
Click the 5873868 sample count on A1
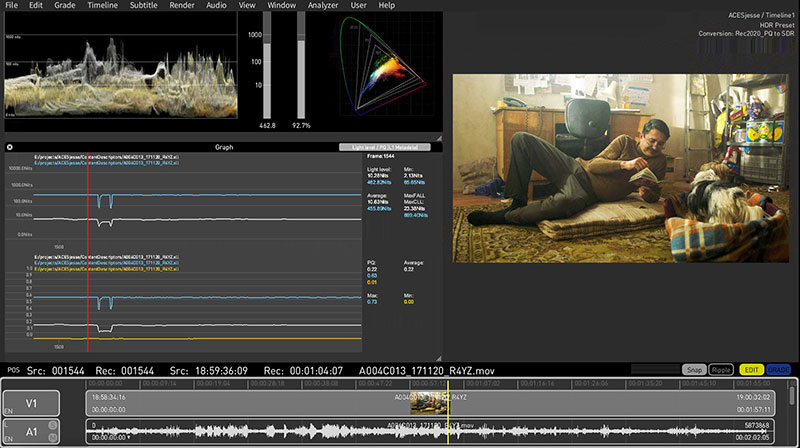757,425
